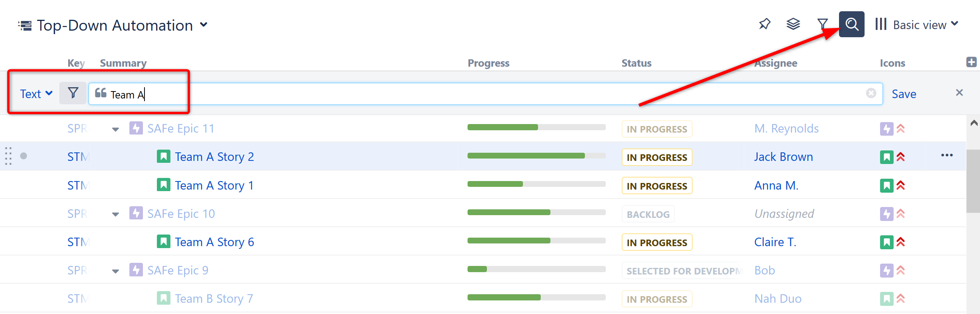Click the Icons column story icon for Team A Story 6

point(887,242)
